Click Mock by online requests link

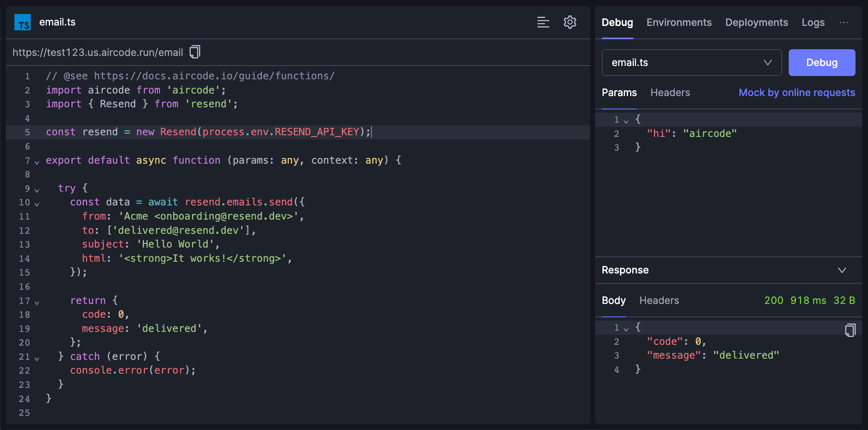click(x=797, y=93)
